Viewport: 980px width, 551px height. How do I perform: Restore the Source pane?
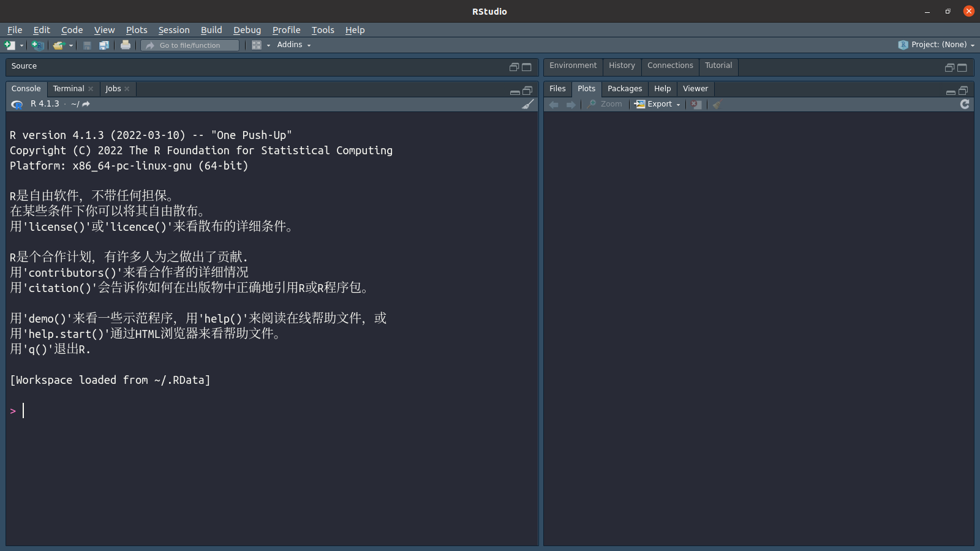point(514,67)
